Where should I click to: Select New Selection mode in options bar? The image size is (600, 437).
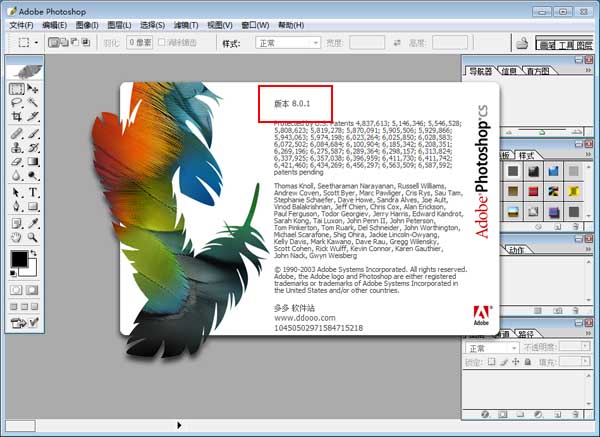[54, 42]
